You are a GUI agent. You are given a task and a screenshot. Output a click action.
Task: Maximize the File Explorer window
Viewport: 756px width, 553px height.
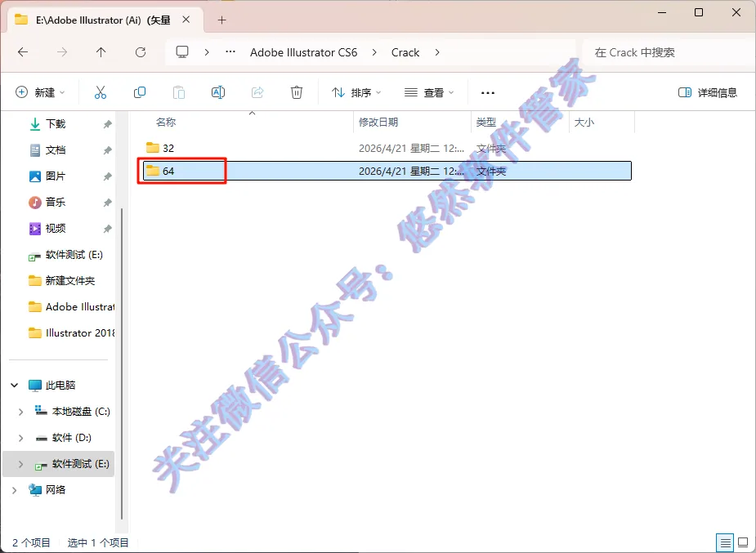(x=698, y=12)
